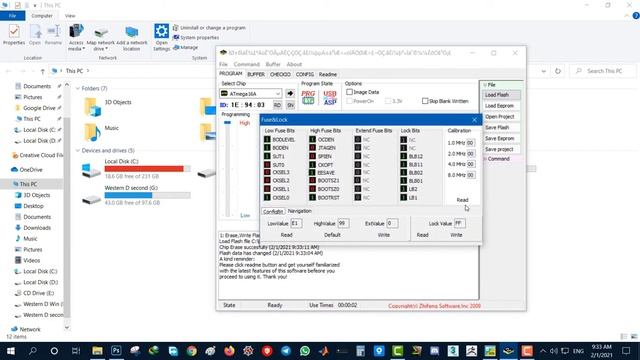Collapse the Folders group in Explorer

(x=78, y=89)
